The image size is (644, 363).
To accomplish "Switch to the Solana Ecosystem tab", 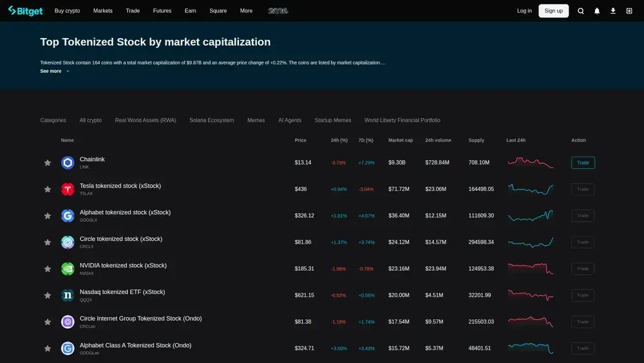I will (211, 121).
